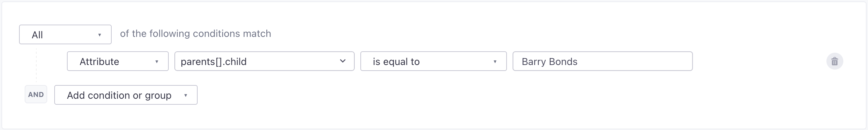This screenshot has width=868, height=130.
Task: Click the triangle arrow in the Attribute box
Action: (x=157, y=61)
